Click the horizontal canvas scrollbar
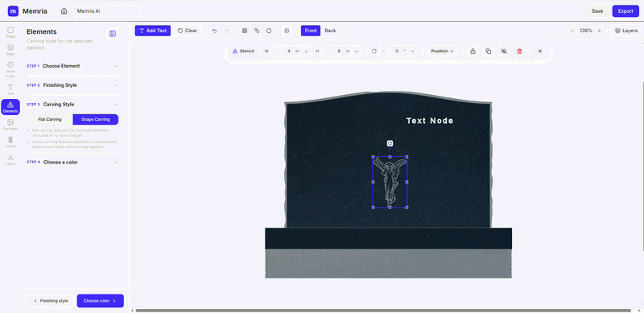This screenshot has width=644, height=313. tap(383, 311)
